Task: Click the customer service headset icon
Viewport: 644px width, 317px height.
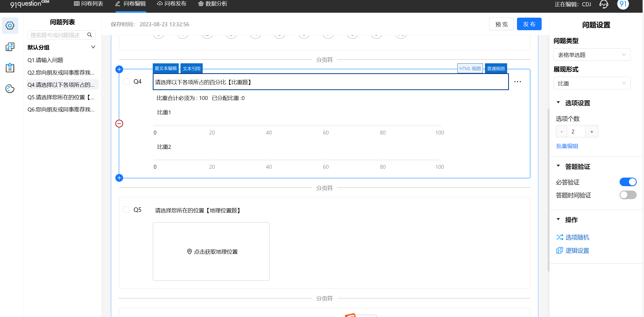Action: pos(604,4)
